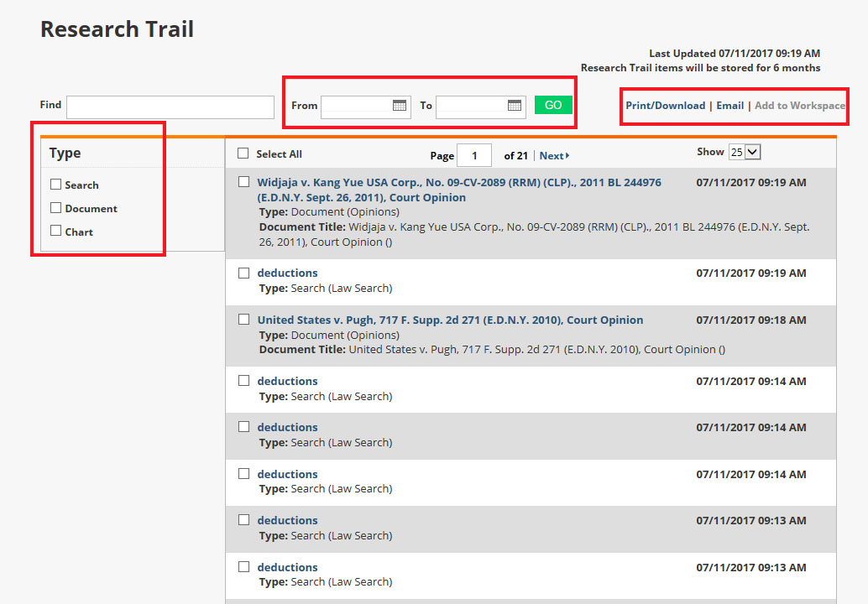Open the From date calendar picker
Screen dimensions: 868x604
tap(400, 106)
